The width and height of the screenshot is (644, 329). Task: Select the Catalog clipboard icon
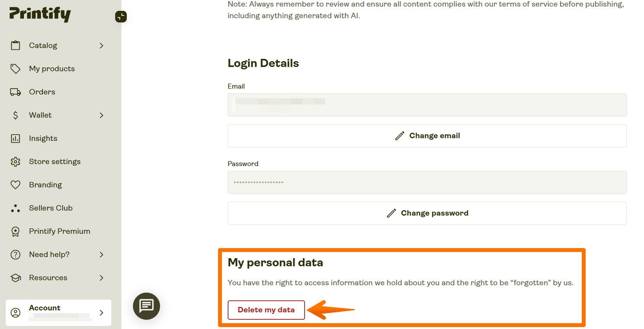[x=15, y=45]
